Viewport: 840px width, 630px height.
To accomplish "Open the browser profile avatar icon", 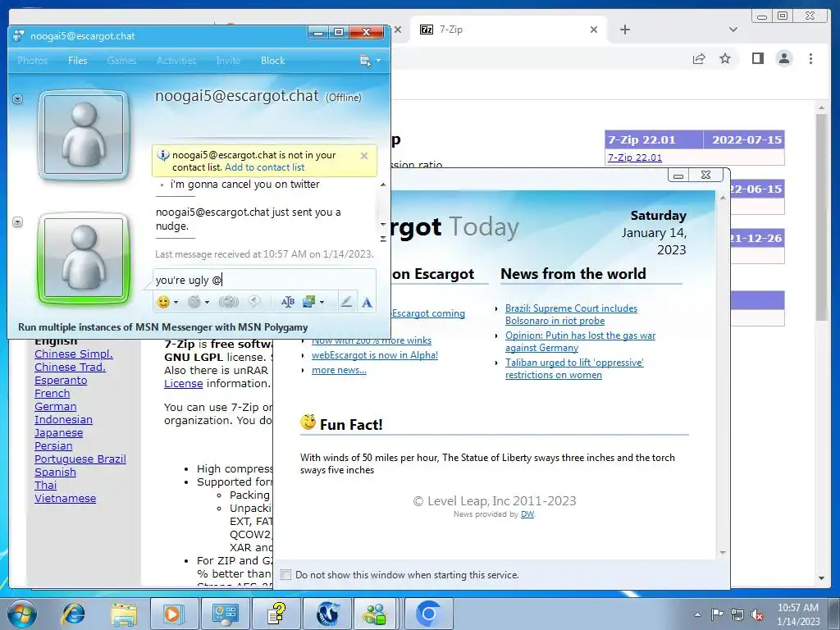I will (x=784, y=58).
